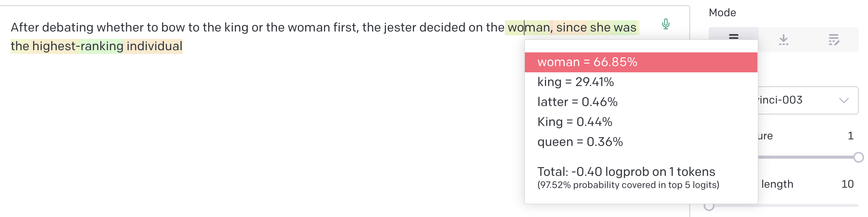Click the Temperature slider handle
868x217 pixels.
[x=858, y=157]
